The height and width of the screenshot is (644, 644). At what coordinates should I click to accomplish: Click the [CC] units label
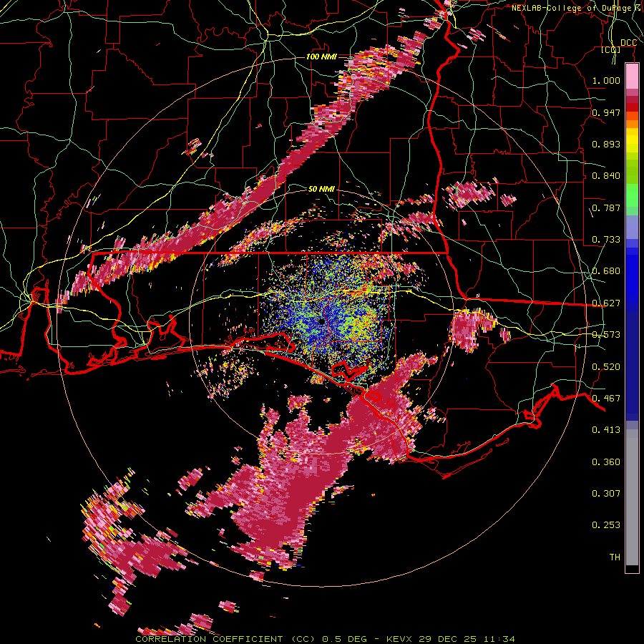click(611, 49)
